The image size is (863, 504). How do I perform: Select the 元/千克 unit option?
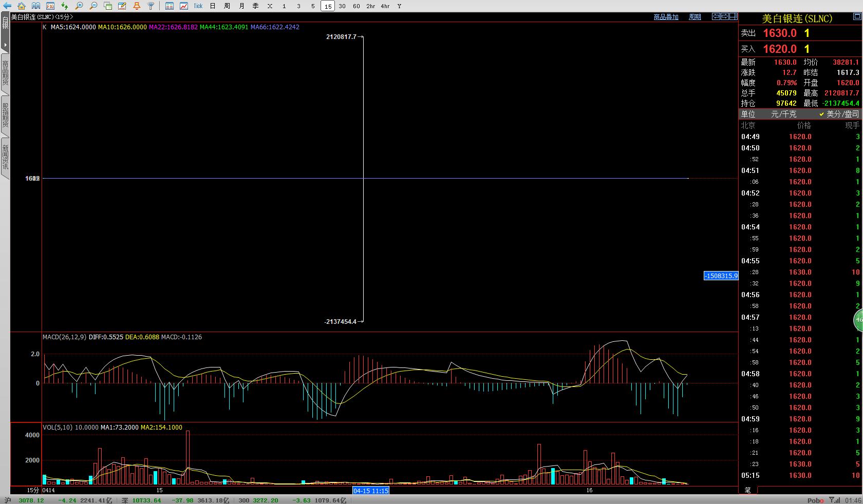click(x=783, y=114)
